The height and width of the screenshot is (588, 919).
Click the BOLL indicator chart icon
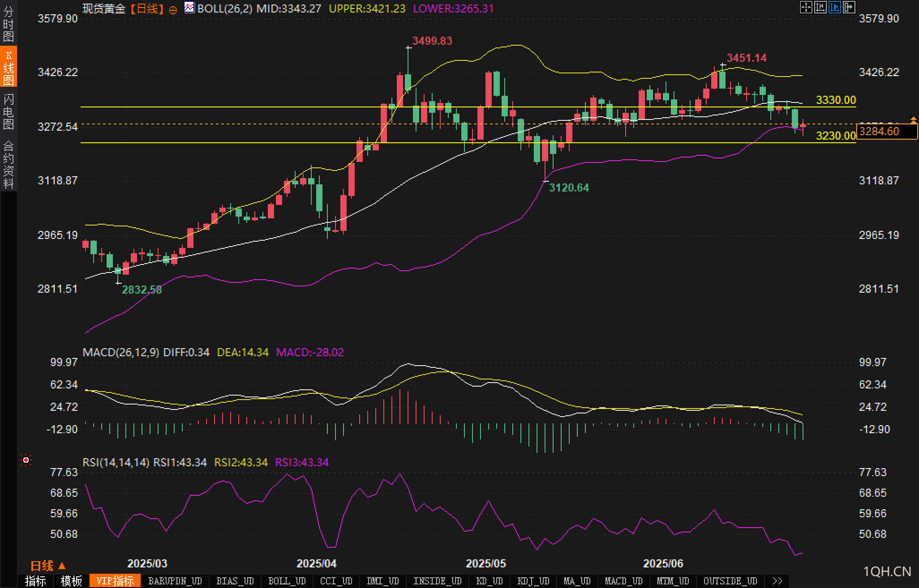tap(189, 8)
